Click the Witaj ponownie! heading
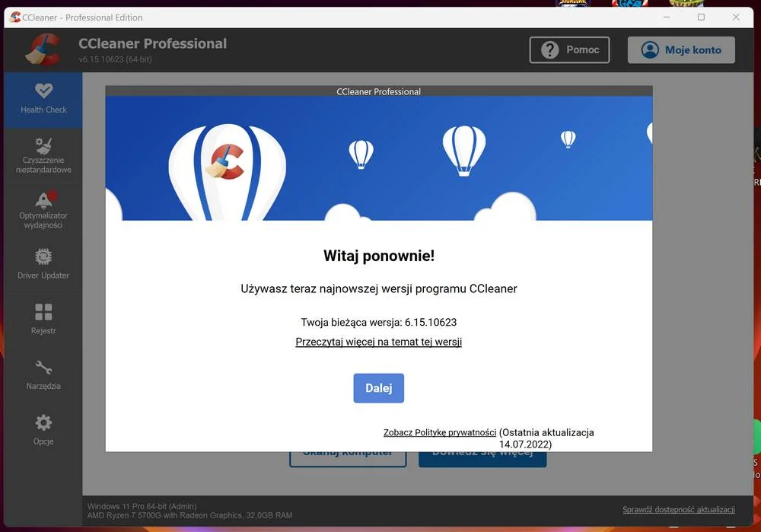Screen dimensions: 761x532 (378, 256)
